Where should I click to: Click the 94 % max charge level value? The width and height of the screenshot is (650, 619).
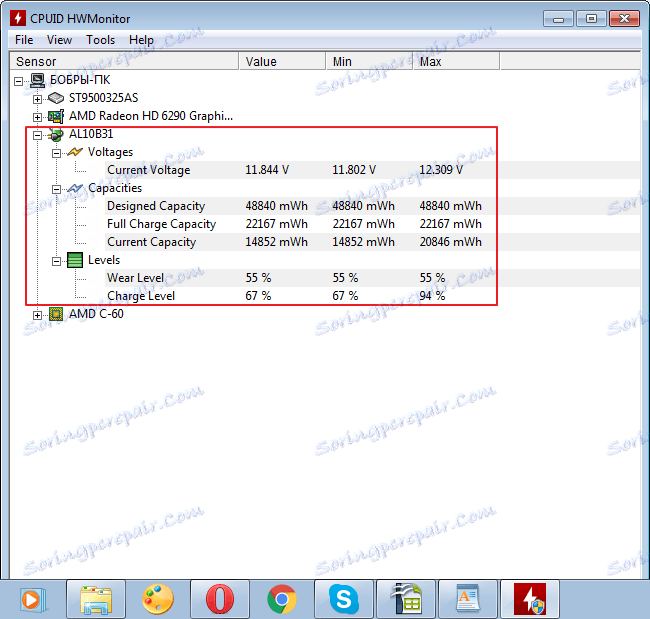point(432,296)
